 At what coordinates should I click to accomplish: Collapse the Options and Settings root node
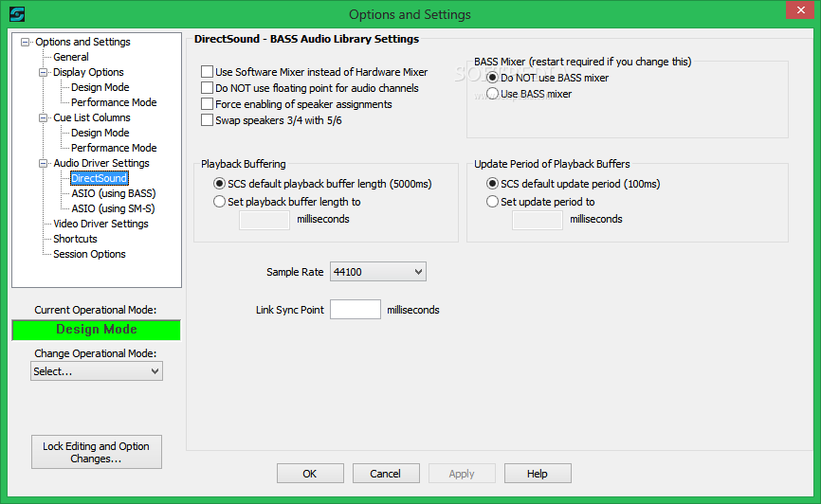[25, 42]
